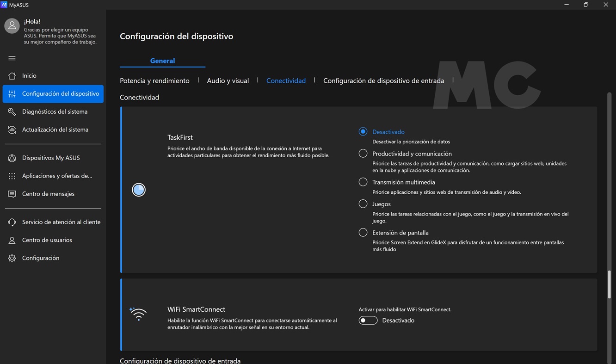Click the vertical scrollbar thumb
This screenshot has height=364, width=616.
pos(609,284)
